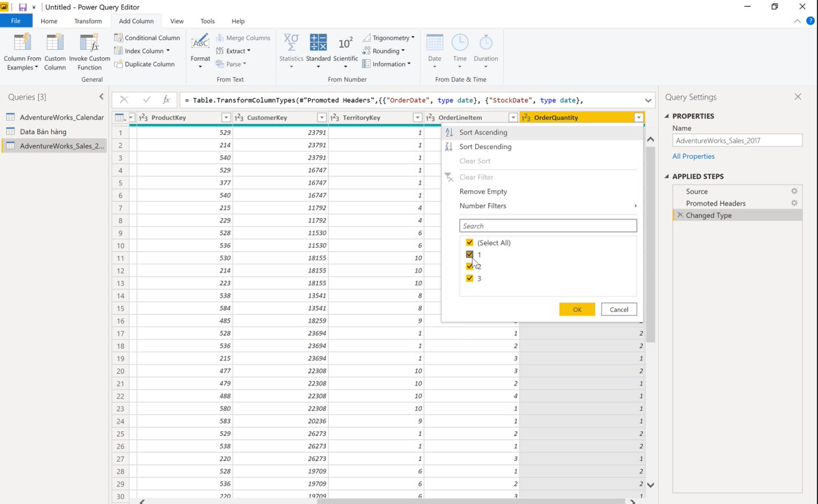The height and width of the screenshot is (504, 818).
Task: Click the query Name input field
Action: 737,140
